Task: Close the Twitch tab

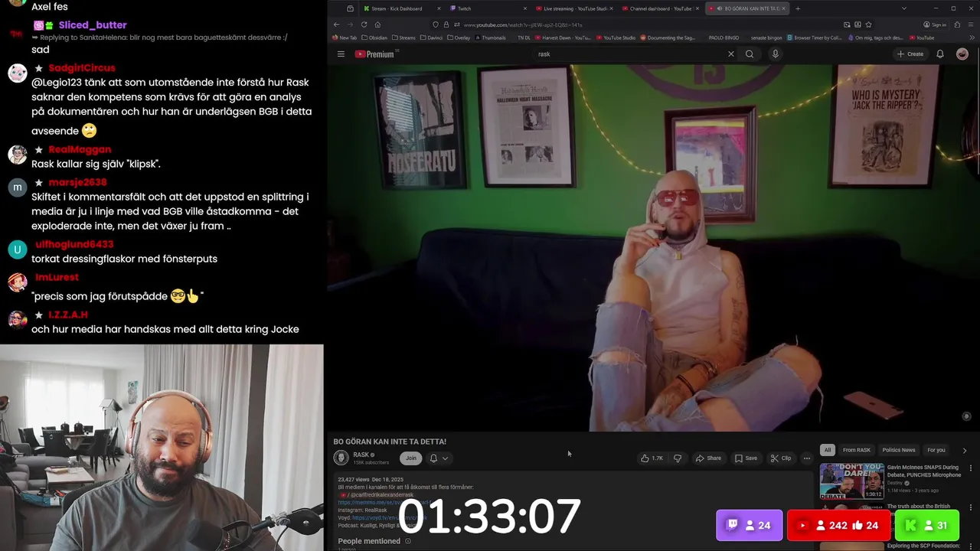Action: [525, 8]
